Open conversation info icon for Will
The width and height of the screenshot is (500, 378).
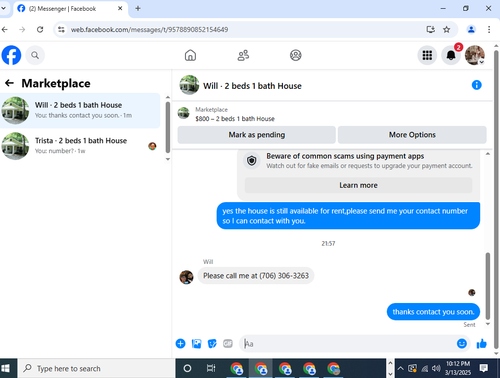(x=477, y=85)
